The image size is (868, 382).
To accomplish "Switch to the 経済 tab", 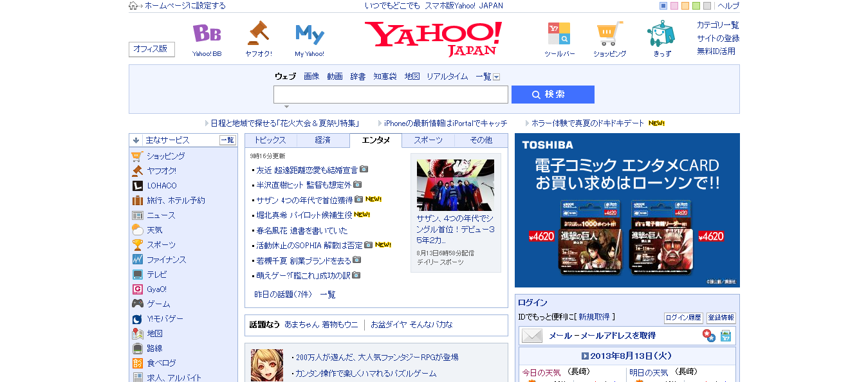I will tap(323, 140).
